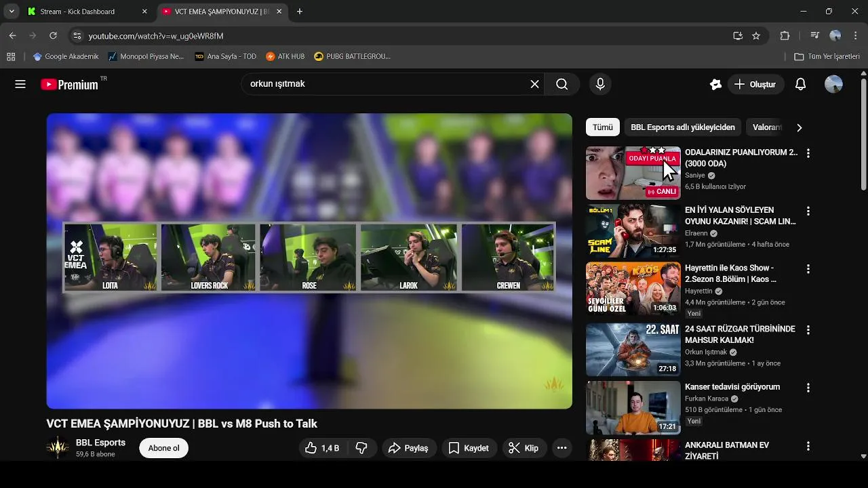
Task: Click the Oluştur create button
Action: pyautogui.click(x=755, y=84)
